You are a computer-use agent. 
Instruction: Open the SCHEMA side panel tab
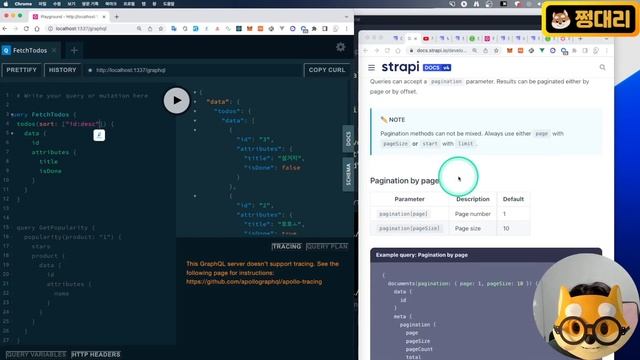pyautogui.click(x=348, y=174)
